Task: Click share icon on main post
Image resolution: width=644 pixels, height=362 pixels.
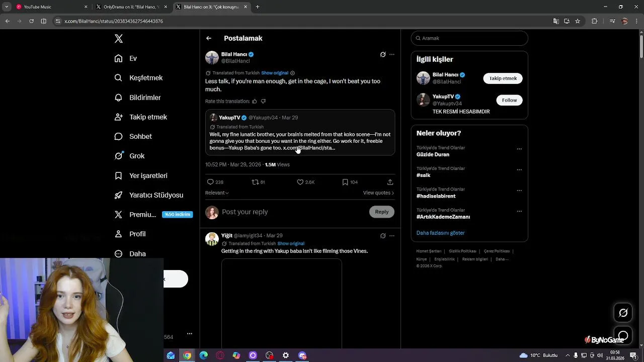Action: pos(390,182)
